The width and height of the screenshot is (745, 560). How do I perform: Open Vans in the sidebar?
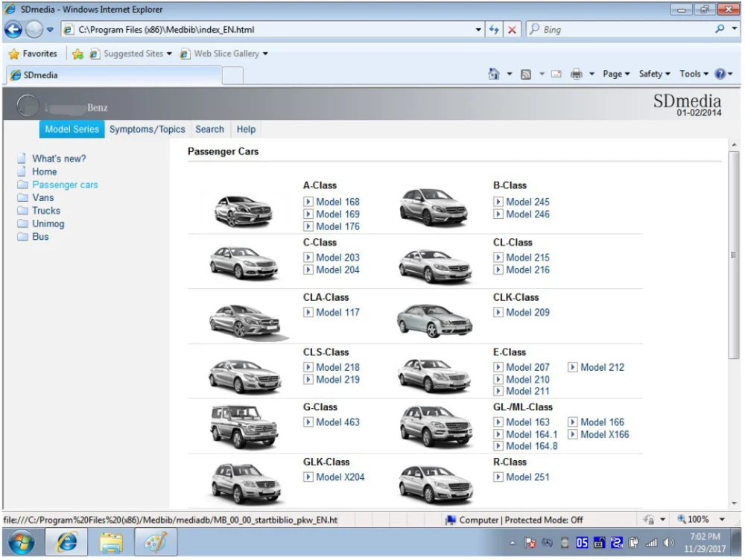[42, 197]
